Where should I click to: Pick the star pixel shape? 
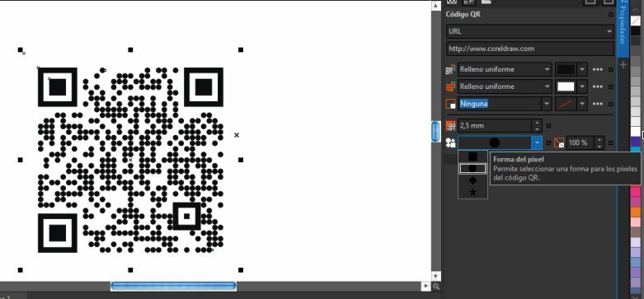point(472,192)
